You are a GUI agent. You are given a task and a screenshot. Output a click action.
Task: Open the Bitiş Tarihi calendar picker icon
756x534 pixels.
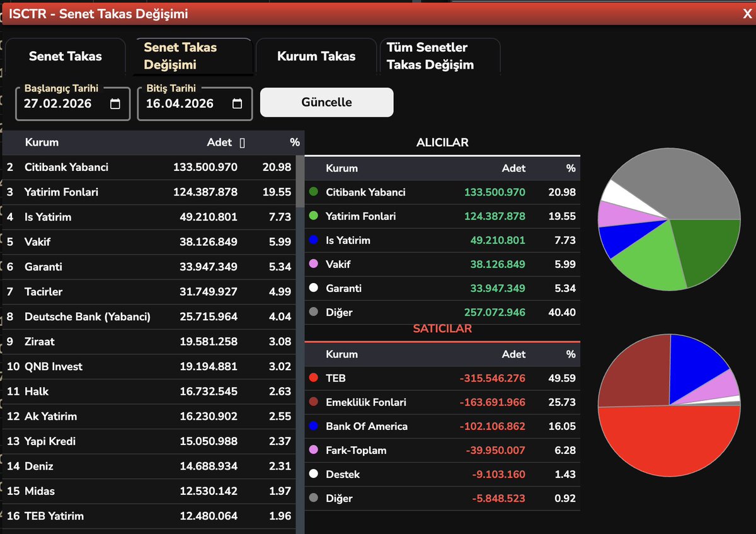237,104
